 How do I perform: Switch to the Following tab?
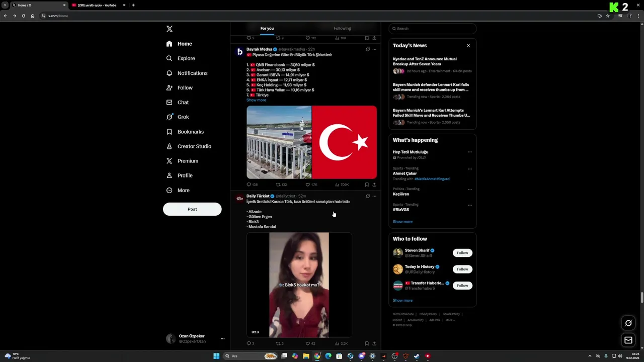(342, 29)
